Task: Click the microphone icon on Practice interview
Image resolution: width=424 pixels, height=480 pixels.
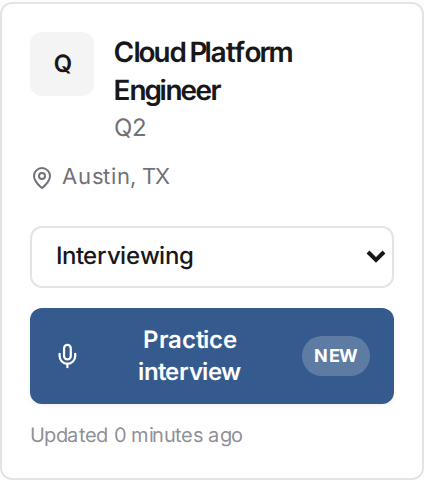Action: [x=67, y=356]
